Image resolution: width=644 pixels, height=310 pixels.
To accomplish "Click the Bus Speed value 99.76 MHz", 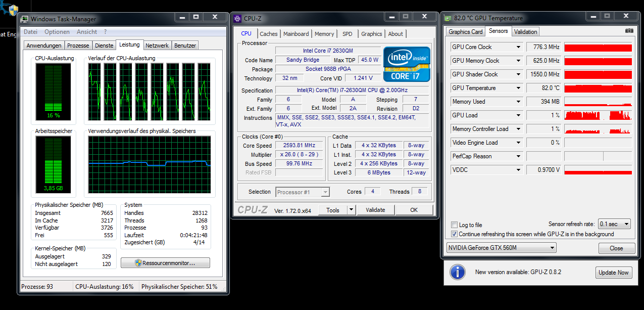I will point(299,164).
